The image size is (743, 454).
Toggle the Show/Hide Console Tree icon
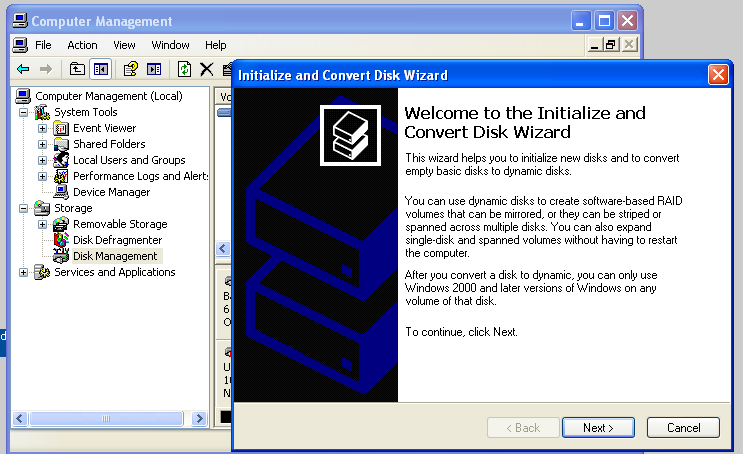point(100,70)
